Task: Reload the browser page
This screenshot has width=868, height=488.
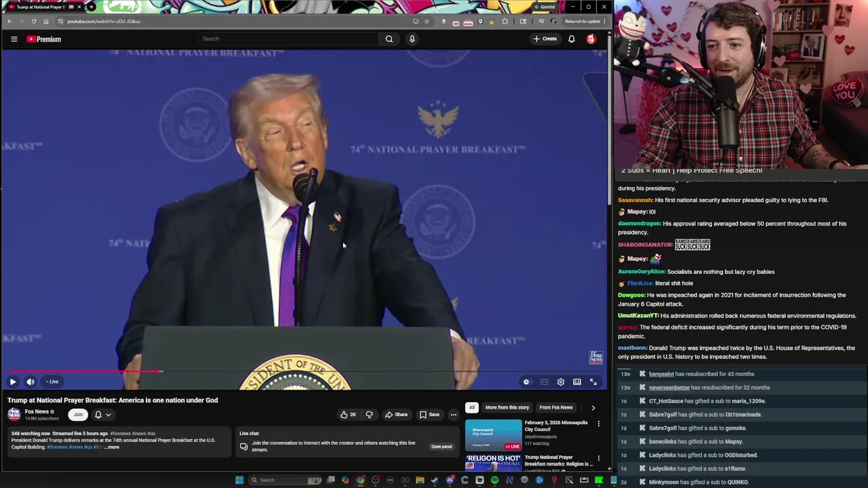Action: pyautogui.click(x=34, y=21)
